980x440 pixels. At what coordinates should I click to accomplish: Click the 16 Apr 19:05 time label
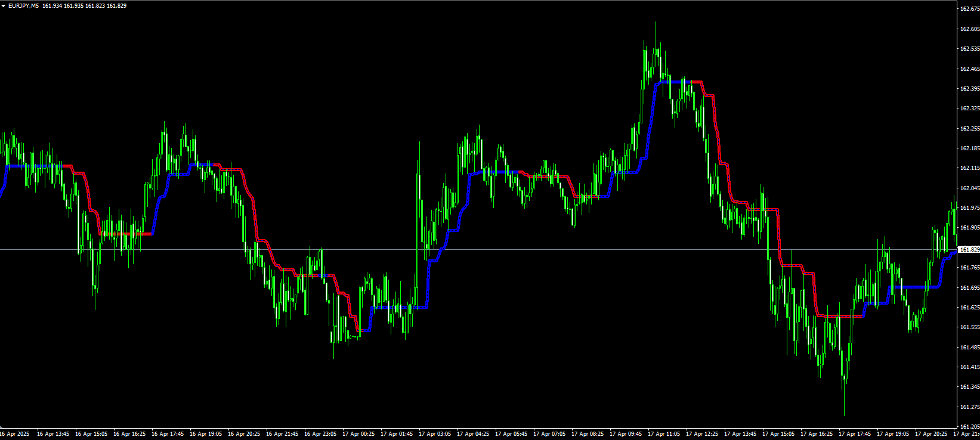click(x=206, y=434)
